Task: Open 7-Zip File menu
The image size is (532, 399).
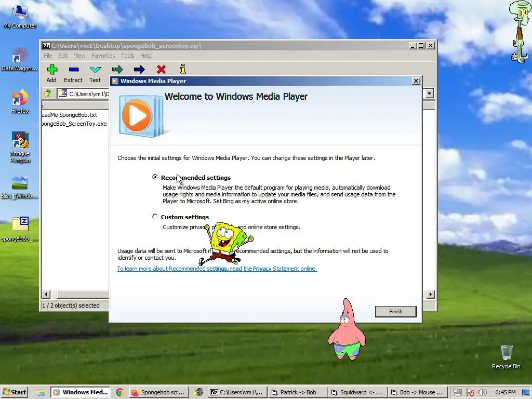Action: pos(48,55)
